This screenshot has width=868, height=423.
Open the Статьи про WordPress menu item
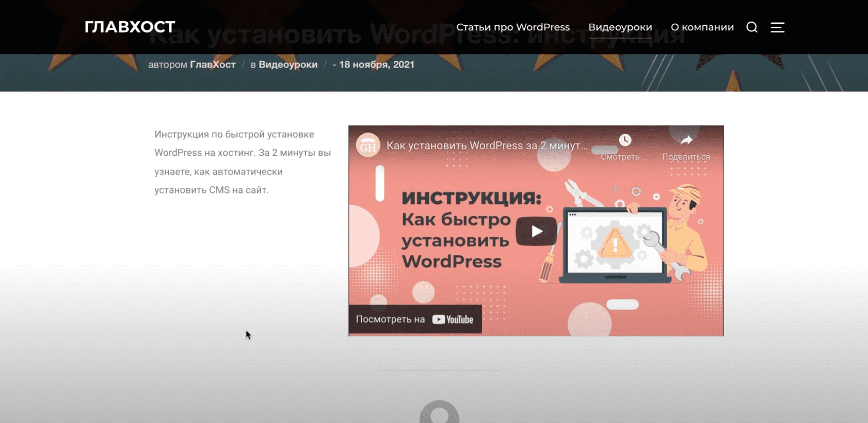click(513, 27)
